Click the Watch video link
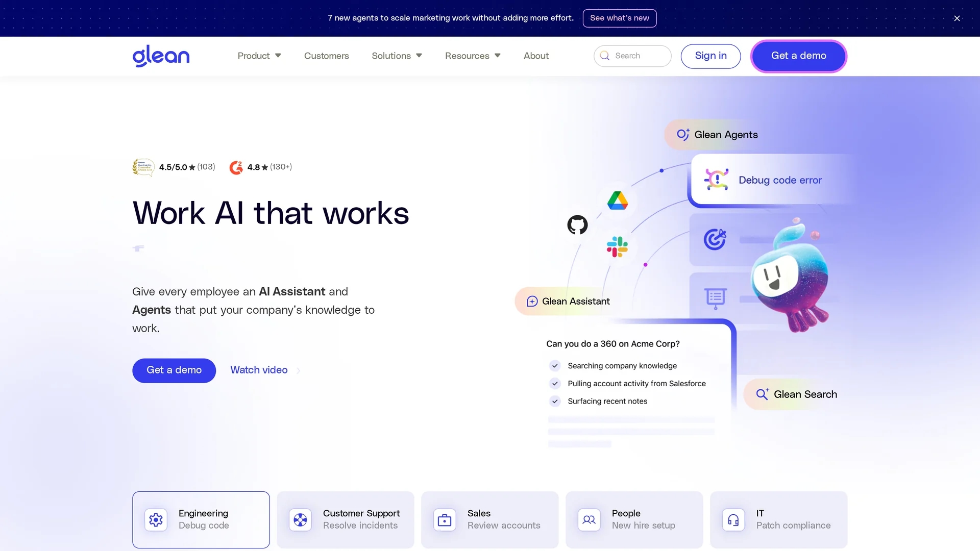This screenshot has width=980, height=551. 259,370
